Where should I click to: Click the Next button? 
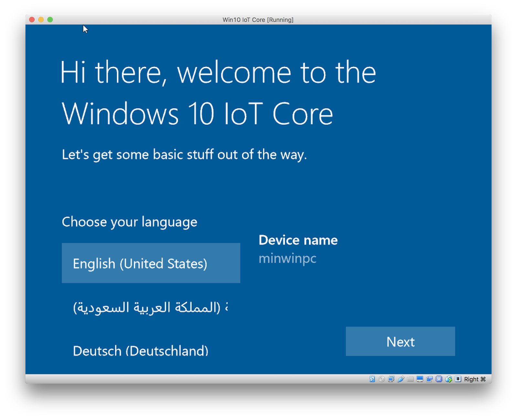400,341
